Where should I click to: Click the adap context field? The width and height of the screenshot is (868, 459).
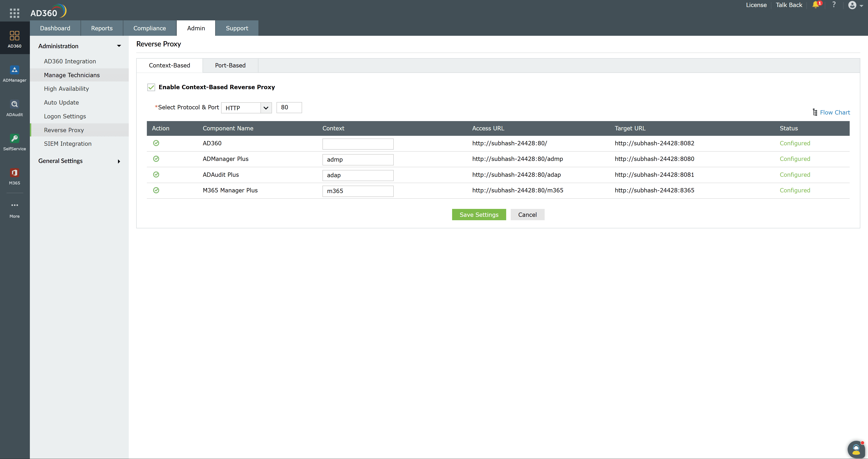[358, 175]
